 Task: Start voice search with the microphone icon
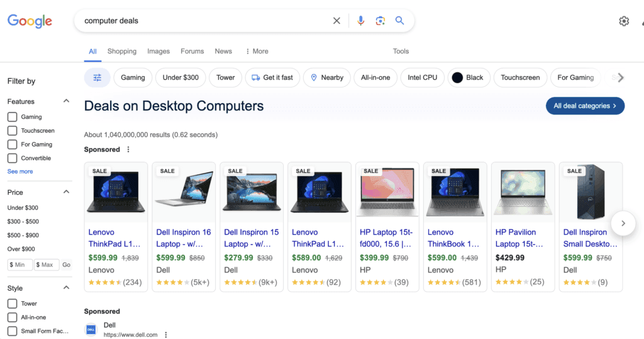point(360,21)
